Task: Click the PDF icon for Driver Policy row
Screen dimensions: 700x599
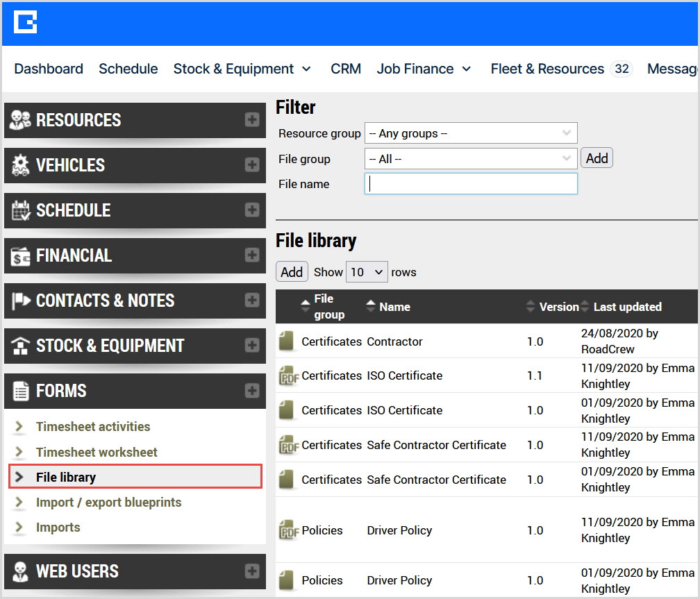Action: pos(287,530)
